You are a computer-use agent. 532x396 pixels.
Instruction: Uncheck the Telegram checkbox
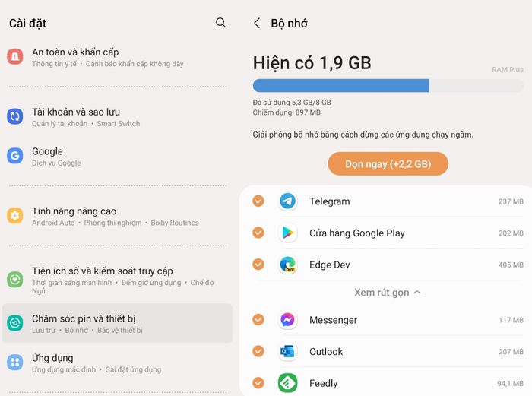(258, 201)
